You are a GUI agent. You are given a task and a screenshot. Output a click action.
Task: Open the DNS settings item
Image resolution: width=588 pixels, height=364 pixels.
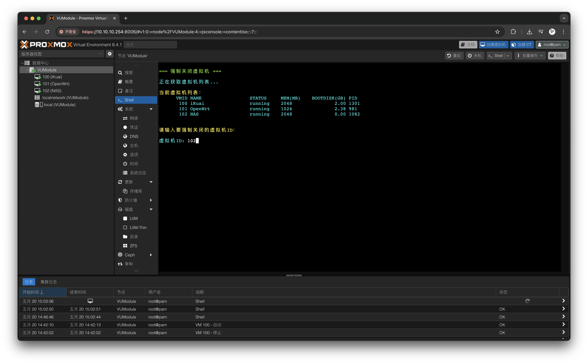(x=134, y=136)
